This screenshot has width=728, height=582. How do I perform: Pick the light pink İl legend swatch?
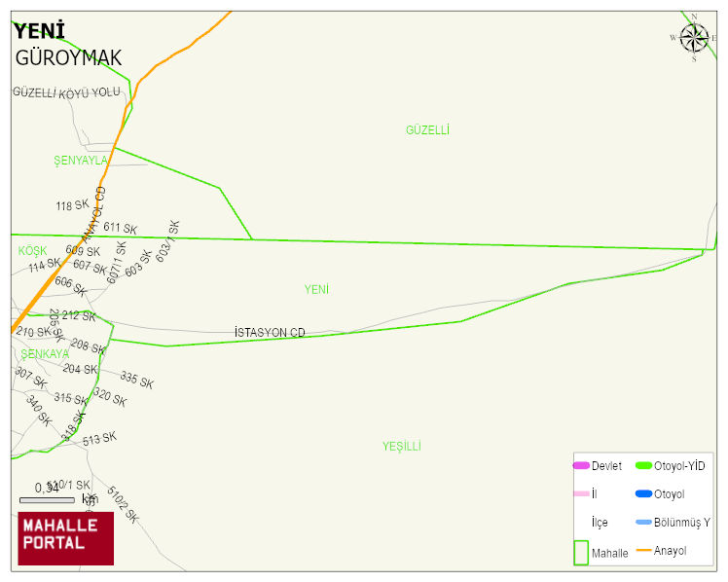(x=581, y=494)
